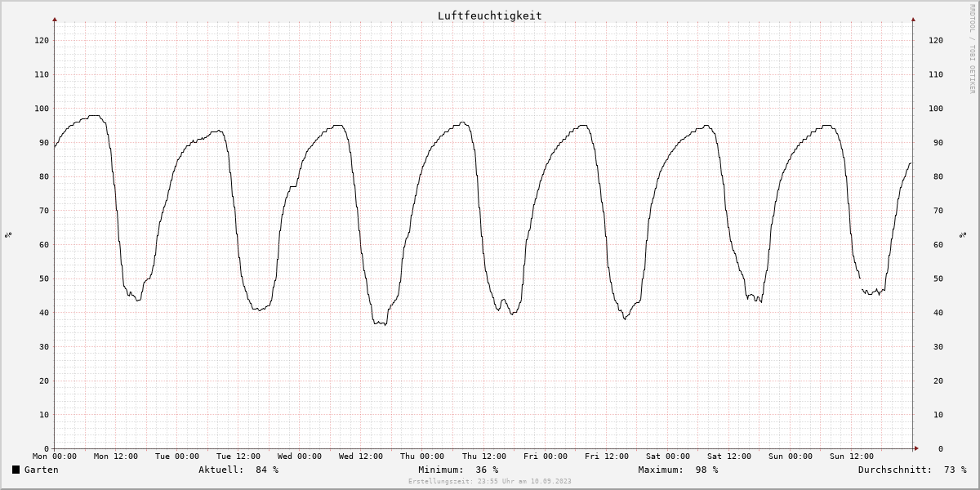This screenshot has height=490, width=980.
Task: Click the % unit label on the right axis
Action: 961,235
